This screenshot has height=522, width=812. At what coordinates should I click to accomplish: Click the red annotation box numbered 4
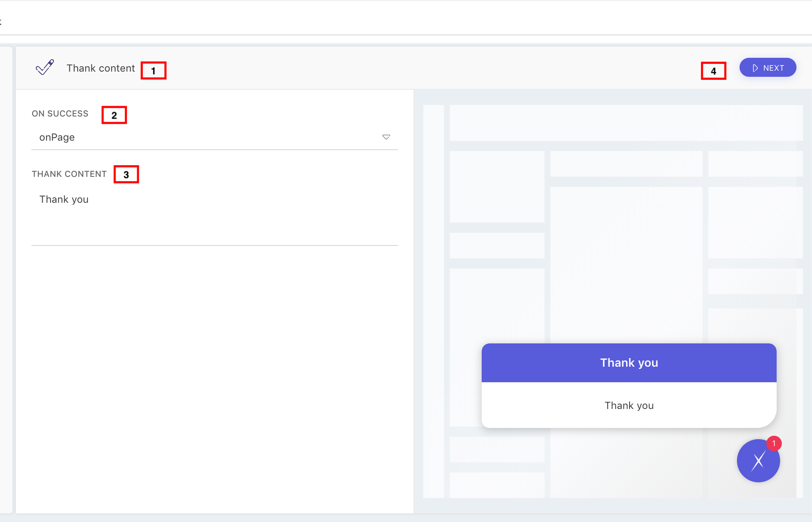coord(713,71)
